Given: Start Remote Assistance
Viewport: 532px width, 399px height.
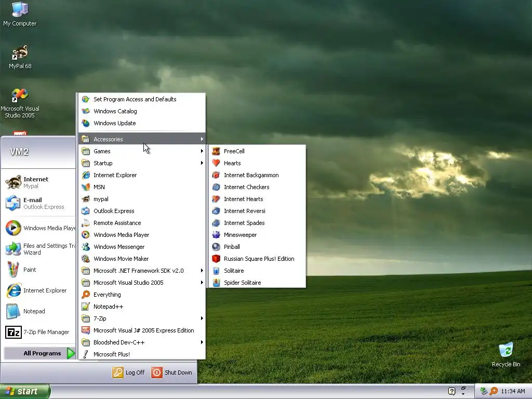Looking at the screenshot, I should click(x=142, y=222).
